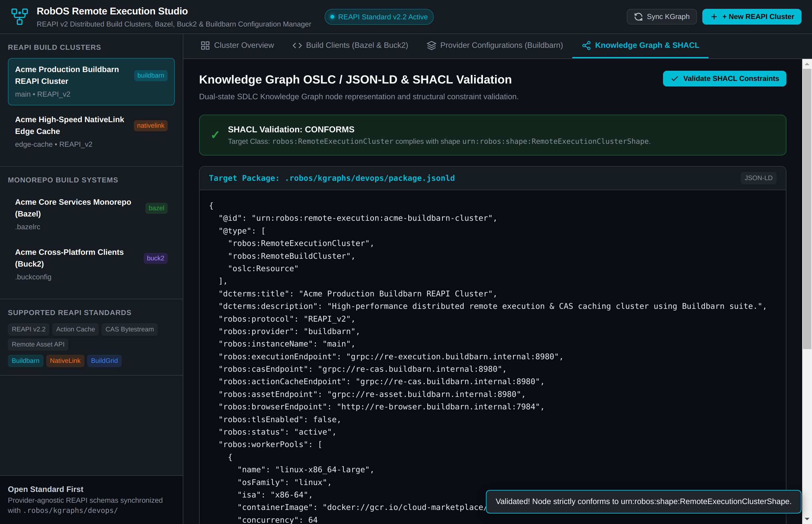This screenshot has height=524, width=812.
Task: Click the buck2 build system tag
Action: coord(155,258)
